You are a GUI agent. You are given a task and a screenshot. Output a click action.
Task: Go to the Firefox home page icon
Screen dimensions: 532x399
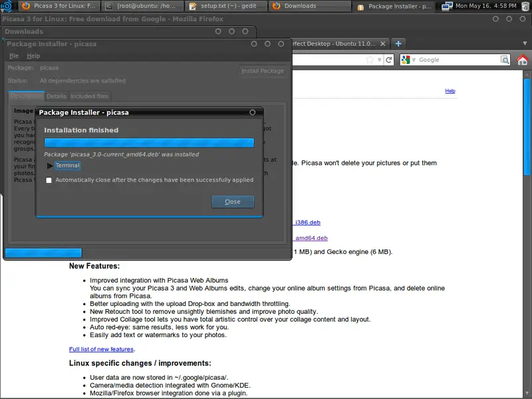[x=523, y=60]
